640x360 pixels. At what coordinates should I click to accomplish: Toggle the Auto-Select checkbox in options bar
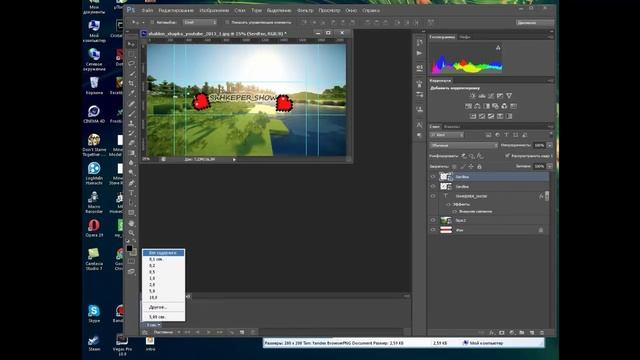click(x=152, y=22)
